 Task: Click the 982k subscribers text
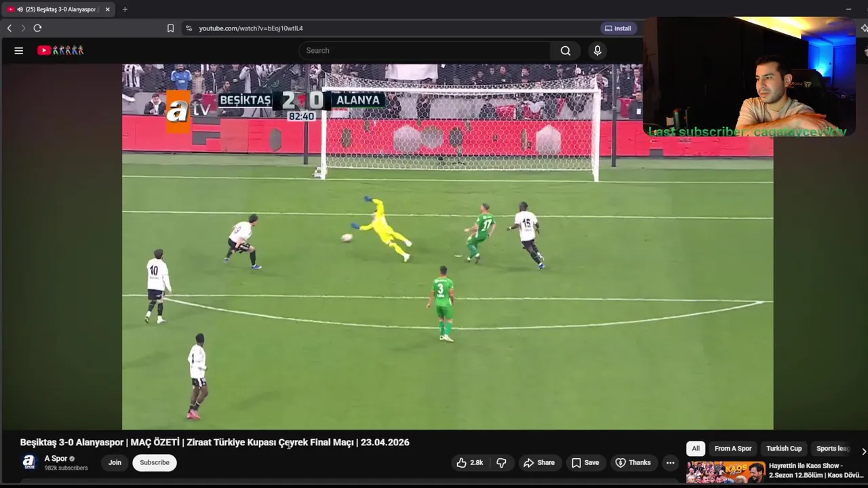tap(66, 468)
